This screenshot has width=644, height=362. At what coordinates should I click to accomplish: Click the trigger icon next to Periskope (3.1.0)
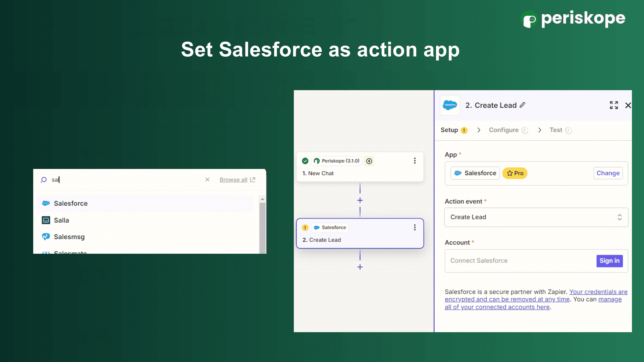pos(369,161)
